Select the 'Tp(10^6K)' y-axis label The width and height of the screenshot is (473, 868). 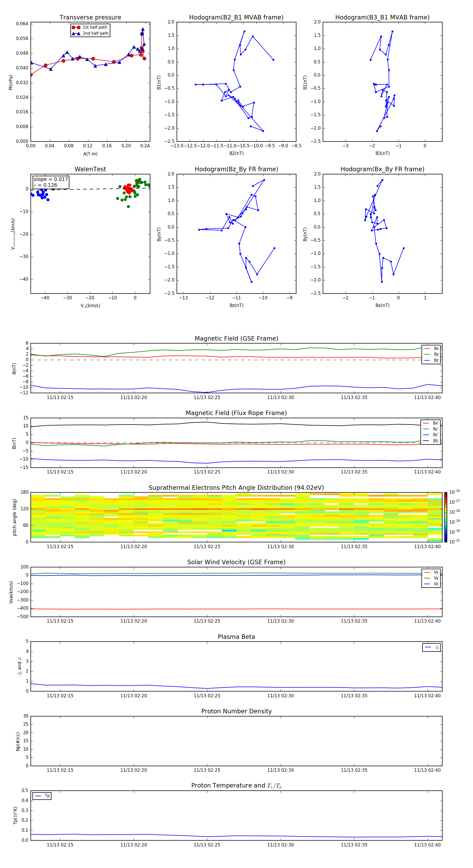tap(15, 815)
